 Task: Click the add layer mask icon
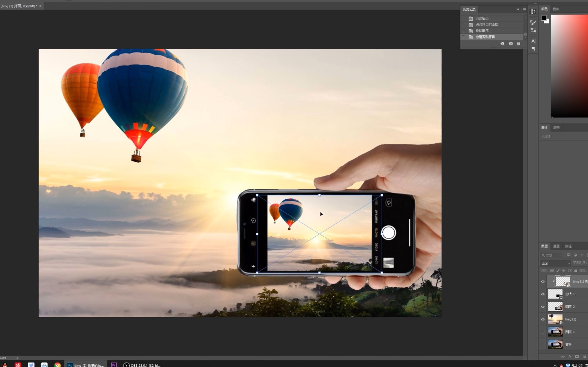click(x=577, y=357)
